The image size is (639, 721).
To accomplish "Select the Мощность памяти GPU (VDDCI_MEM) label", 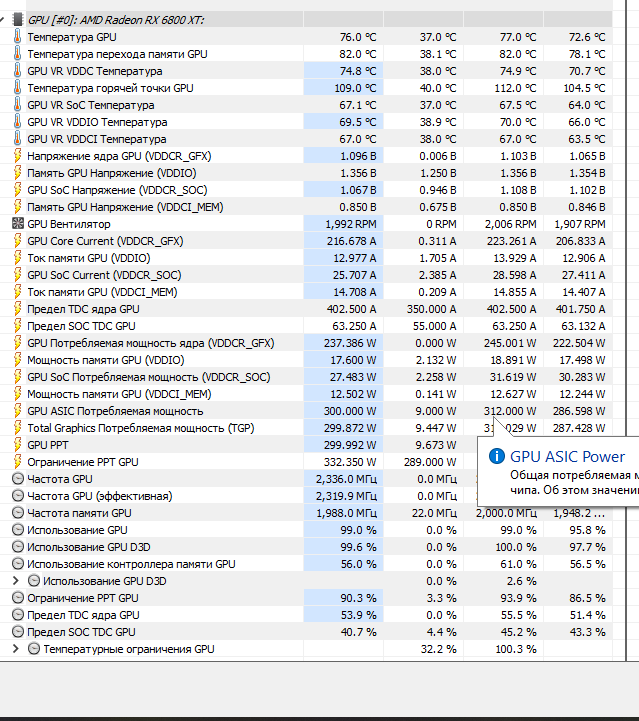I will pos(120,394).
